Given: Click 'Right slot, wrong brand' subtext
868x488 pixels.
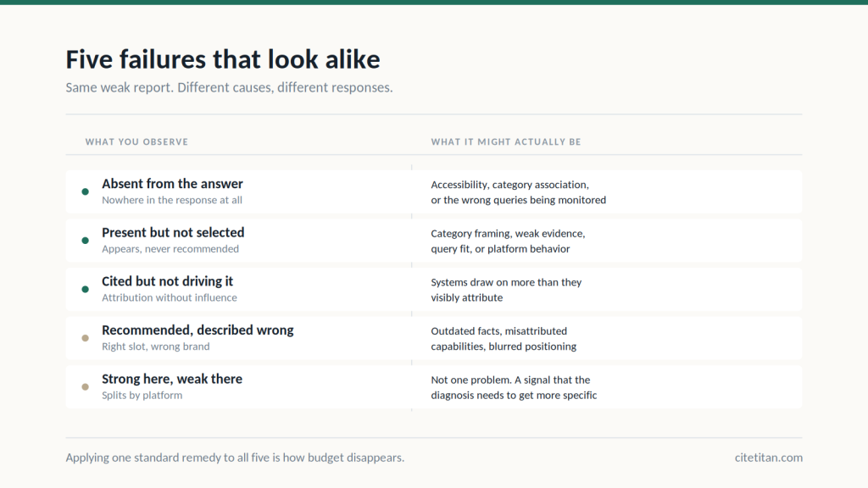Looking at the screenshot, I should pos(156,347).
